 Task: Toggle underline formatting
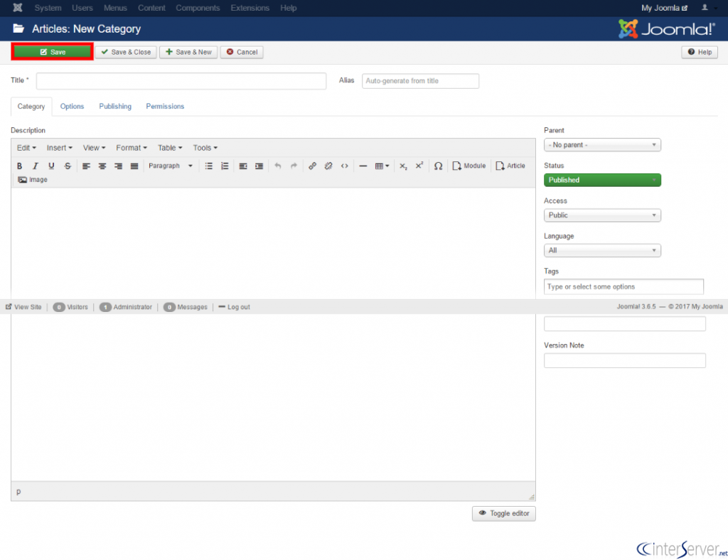[51, 166]
